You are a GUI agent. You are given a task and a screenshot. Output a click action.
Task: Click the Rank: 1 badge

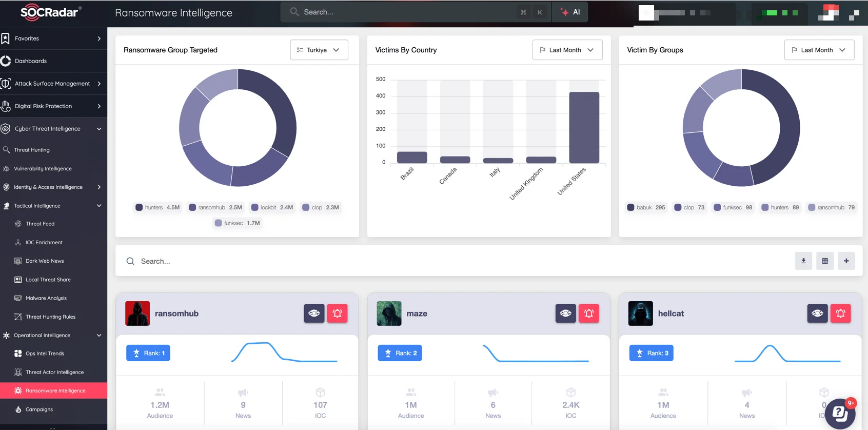(148, 353)
